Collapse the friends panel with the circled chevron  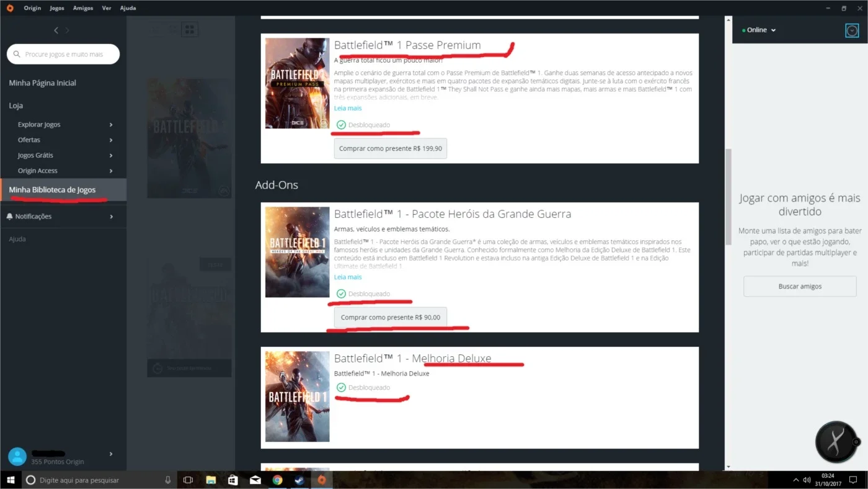(x=852, y=30)
